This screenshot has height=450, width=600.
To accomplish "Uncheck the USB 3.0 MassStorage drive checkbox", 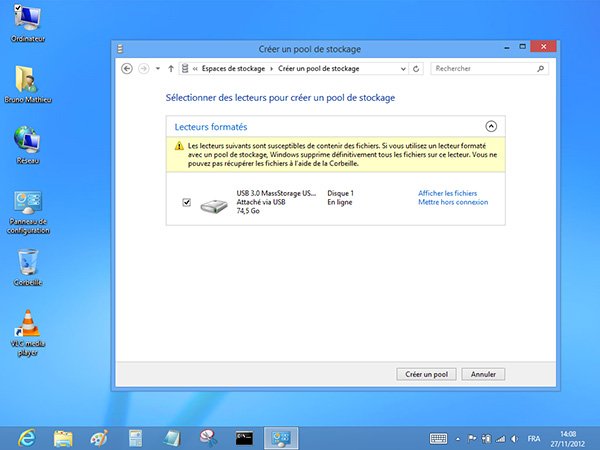I will click(186, 202).
